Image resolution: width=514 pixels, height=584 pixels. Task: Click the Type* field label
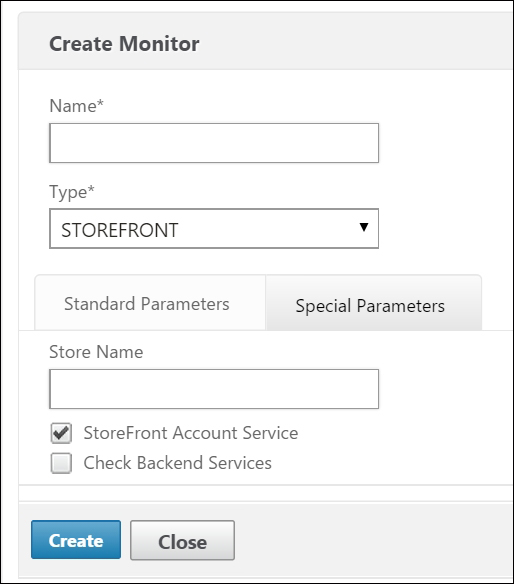pyautogui.click(x=72, y=192)
